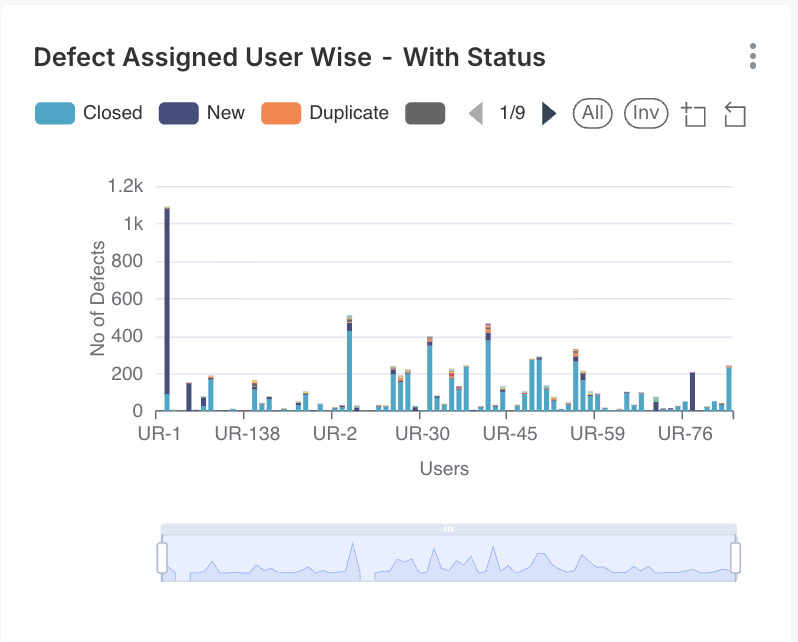
Task: Go to the next legend page
Action: [x=548, y=113]
